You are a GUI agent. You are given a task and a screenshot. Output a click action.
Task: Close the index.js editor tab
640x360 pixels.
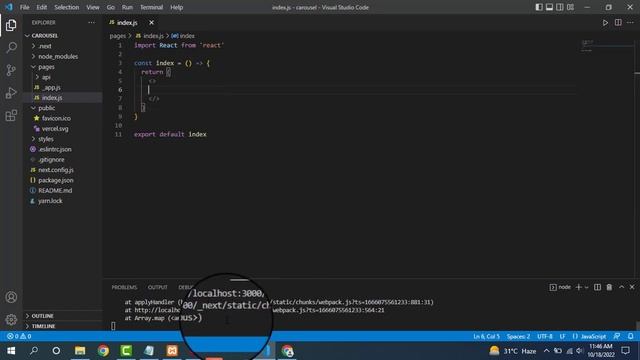click(x=151, y=23)
